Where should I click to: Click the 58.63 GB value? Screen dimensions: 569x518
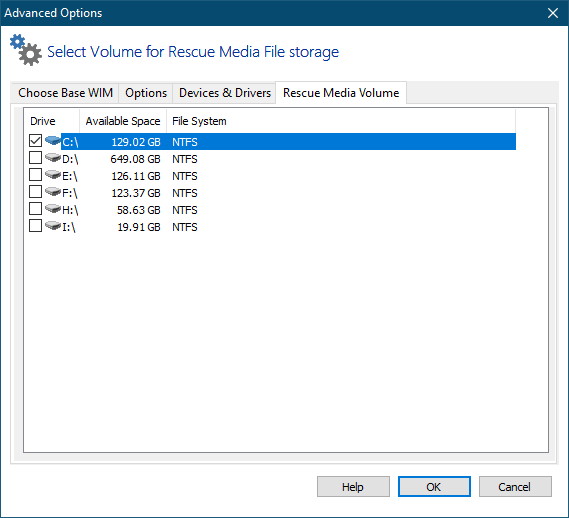point(139,210)
